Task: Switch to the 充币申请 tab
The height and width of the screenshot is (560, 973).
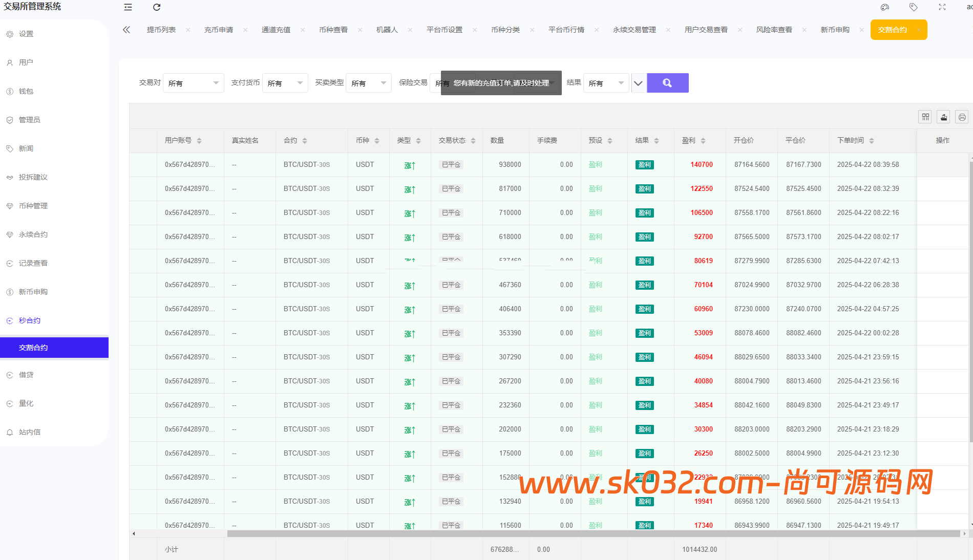Action: 219,30
